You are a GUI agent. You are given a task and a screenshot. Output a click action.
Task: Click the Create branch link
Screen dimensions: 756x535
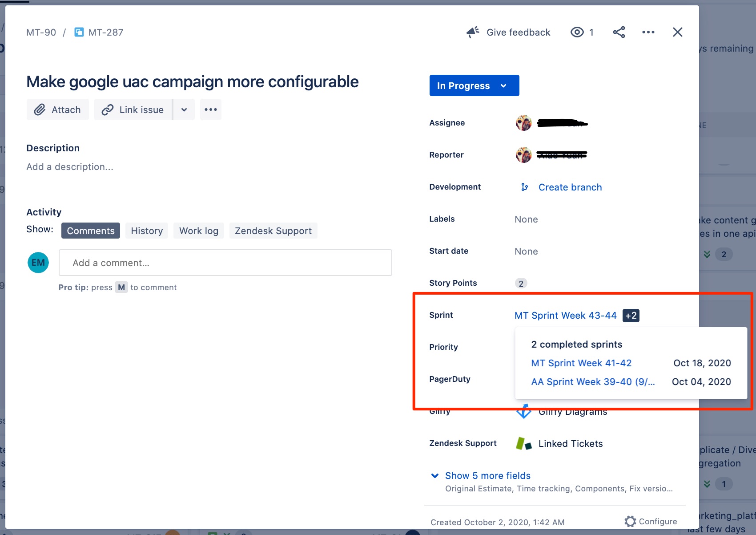pos(570,187)
